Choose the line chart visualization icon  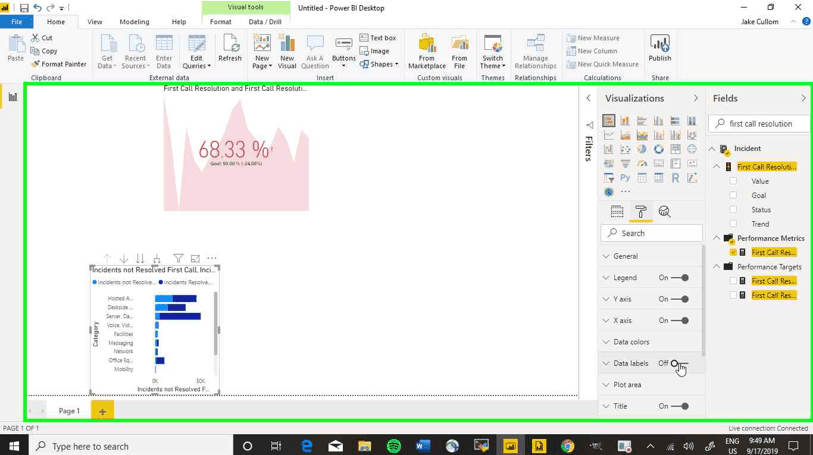[608, 135]
